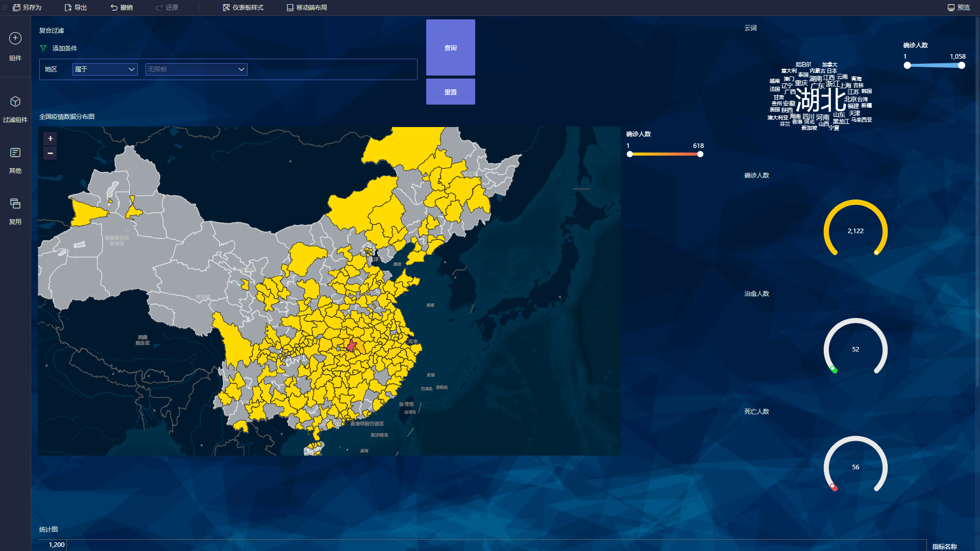Click the 导出 export toolbar icon
This screenshot has width=980, height=551.
click(x=68, y=8)
